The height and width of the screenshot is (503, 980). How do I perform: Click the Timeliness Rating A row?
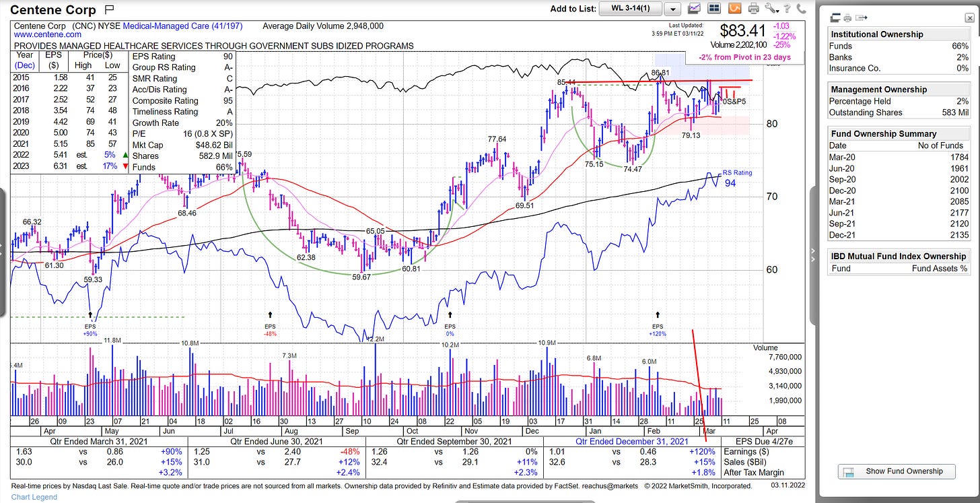tap(182, 112)
